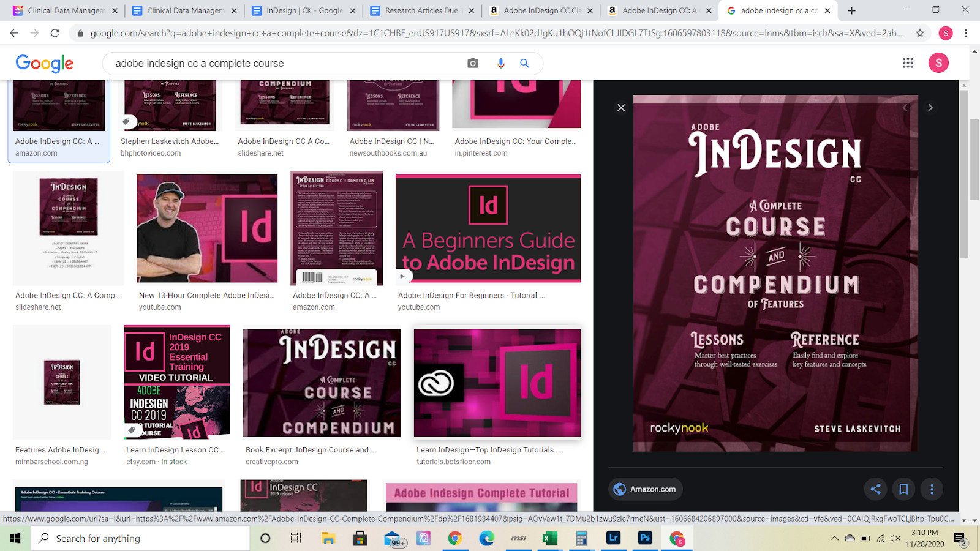The width and height of the screenshot is (980, 551).
Task: Click the page's outermost vertical scrollbar thumb
Action: [x=975, y=159]
